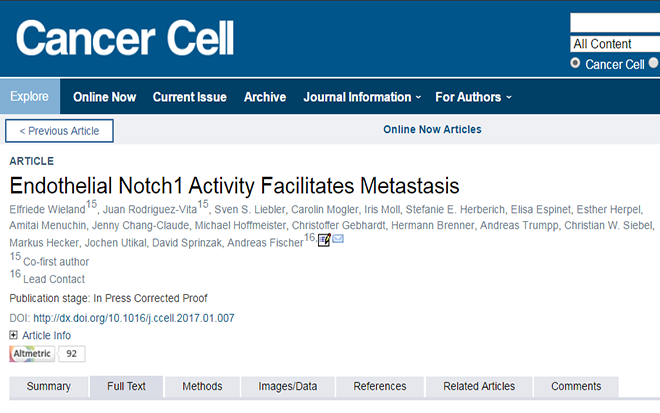Click the search text input field
The width and height of the screenshot is (660, 413).
615,23
